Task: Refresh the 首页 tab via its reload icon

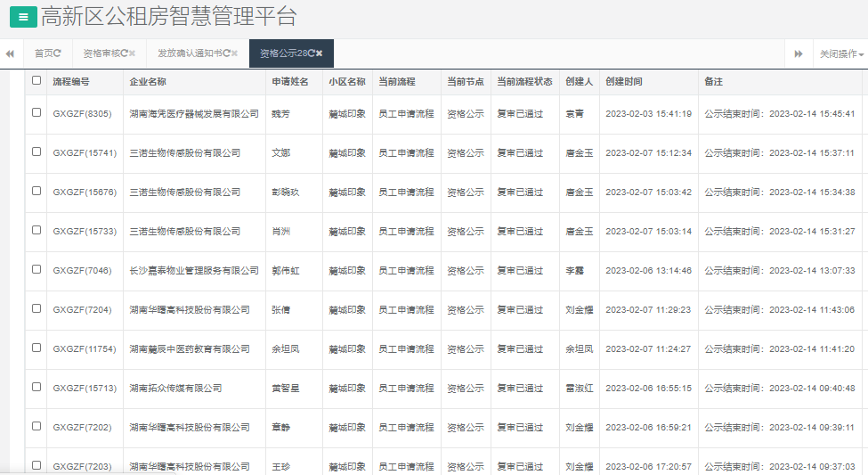Action: 58,53
